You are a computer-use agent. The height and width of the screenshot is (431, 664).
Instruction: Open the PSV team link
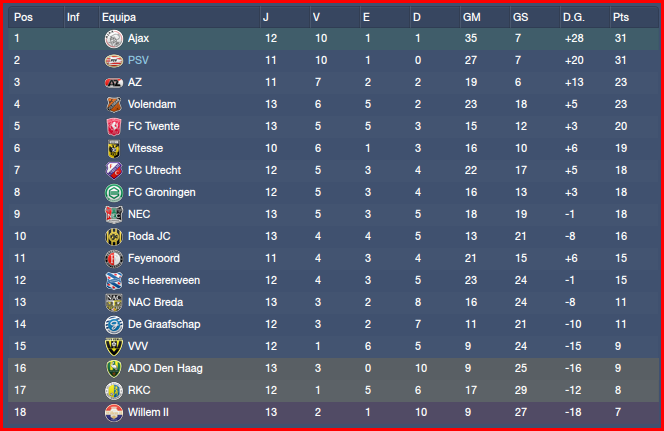pyautogui.click(x=138, y=61)
